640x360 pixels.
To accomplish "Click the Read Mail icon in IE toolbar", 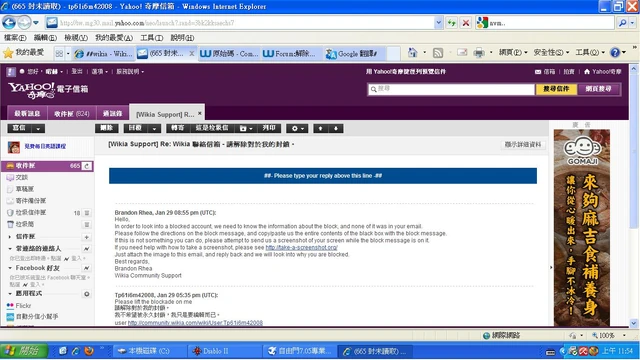I will [462, 53].
